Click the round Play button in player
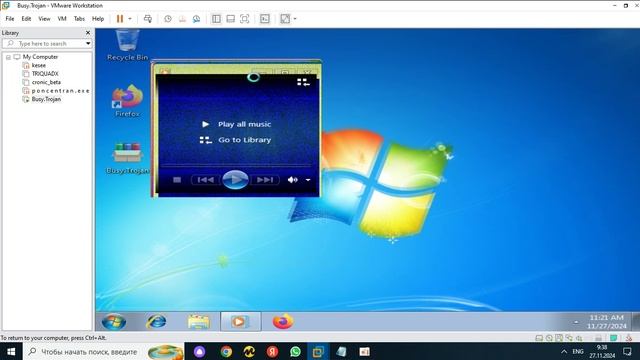Viewport: 640px width, 360px height. tap(236, 180)
